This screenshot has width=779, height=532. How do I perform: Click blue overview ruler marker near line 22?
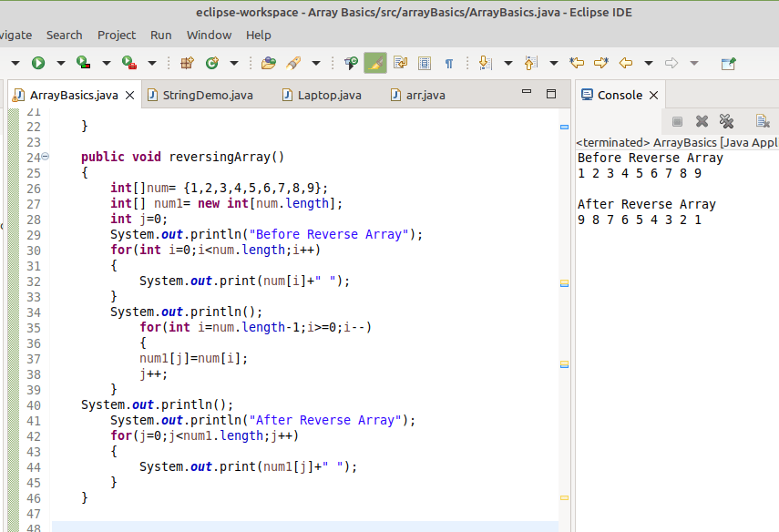564,128
